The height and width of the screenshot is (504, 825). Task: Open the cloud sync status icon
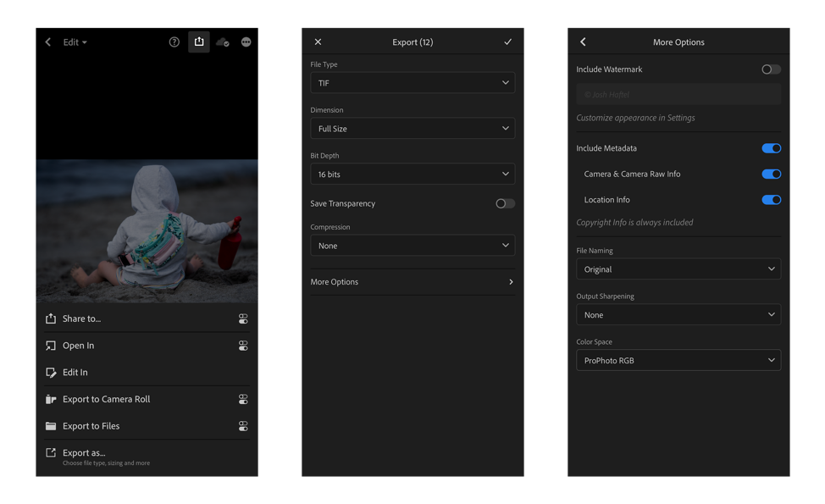(223, 42)
